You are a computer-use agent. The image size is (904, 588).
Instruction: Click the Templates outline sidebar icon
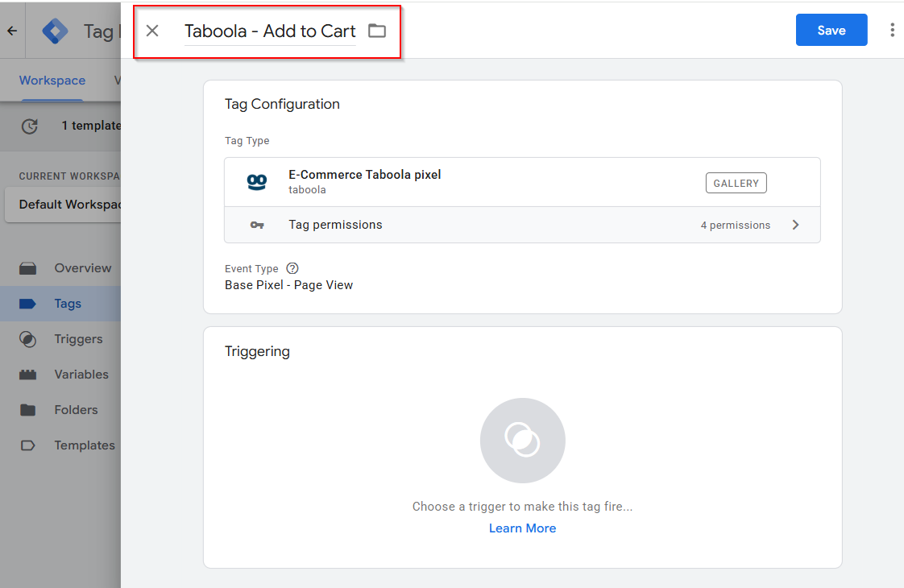coord(27,445)
